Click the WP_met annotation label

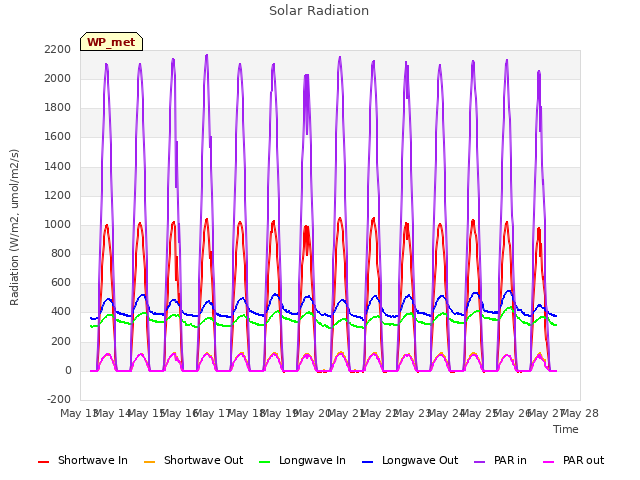(111, 42)
